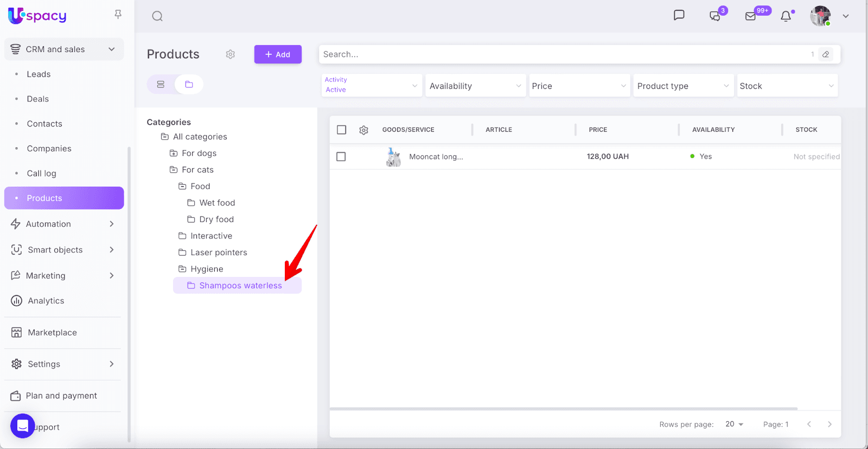The height and width of the screenshot is (449, 868).
Task: Click the table column settings gear
Action: coord(363,130)
